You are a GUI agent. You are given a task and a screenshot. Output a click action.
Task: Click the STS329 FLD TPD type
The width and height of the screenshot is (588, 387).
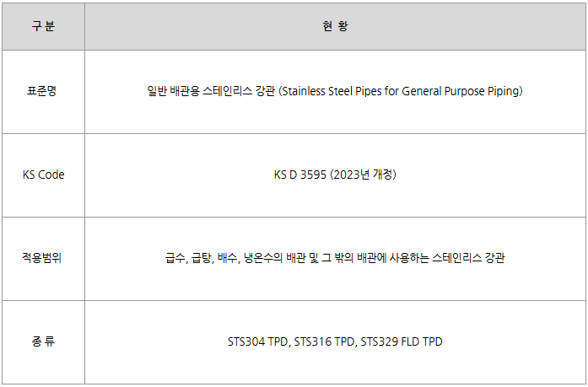[x=402, y=341]
